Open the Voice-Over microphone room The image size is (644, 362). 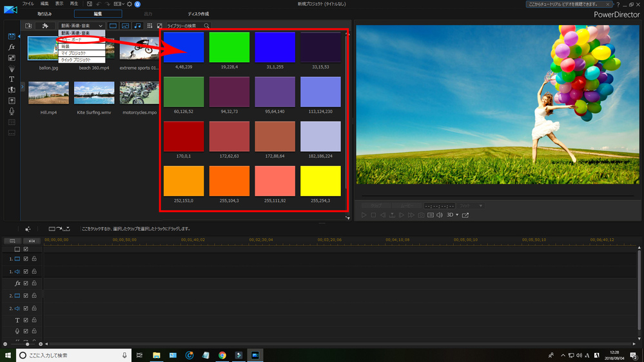click(x=12, y=112)
